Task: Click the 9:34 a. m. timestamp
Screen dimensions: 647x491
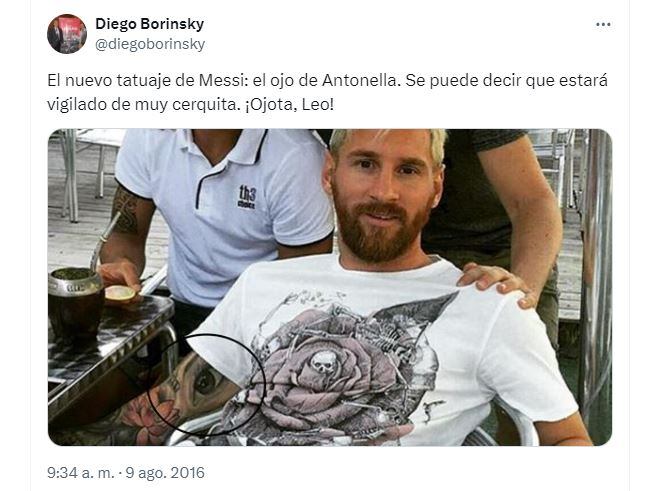Action: 80,472
